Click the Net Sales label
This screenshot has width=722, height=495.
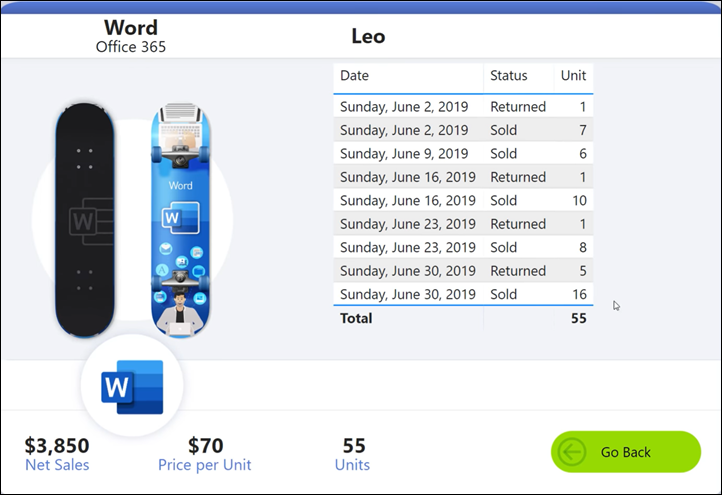point(57,465)
